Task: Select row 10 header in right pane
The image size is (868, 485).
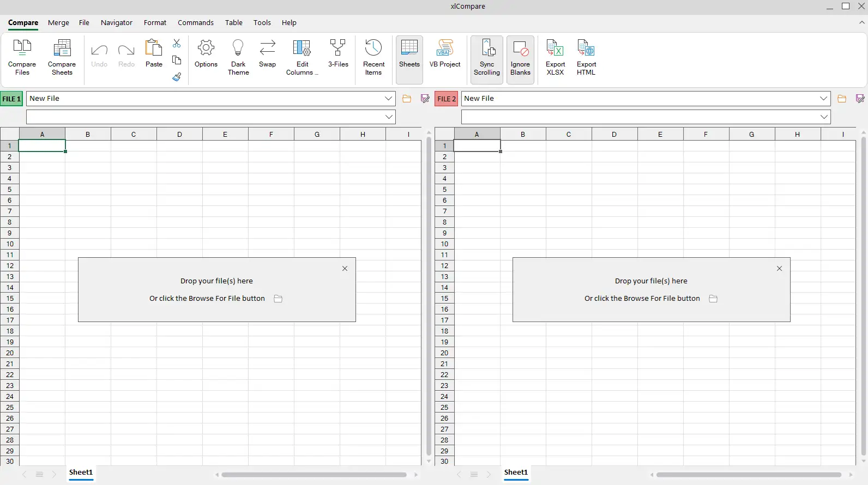Action: point(444,244)
